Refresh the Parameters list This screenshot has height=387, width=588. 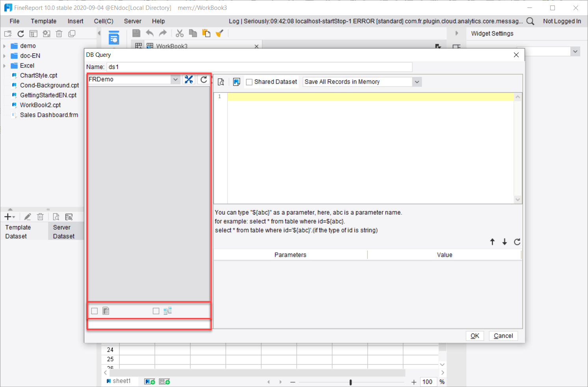click(x=517, y=242)
